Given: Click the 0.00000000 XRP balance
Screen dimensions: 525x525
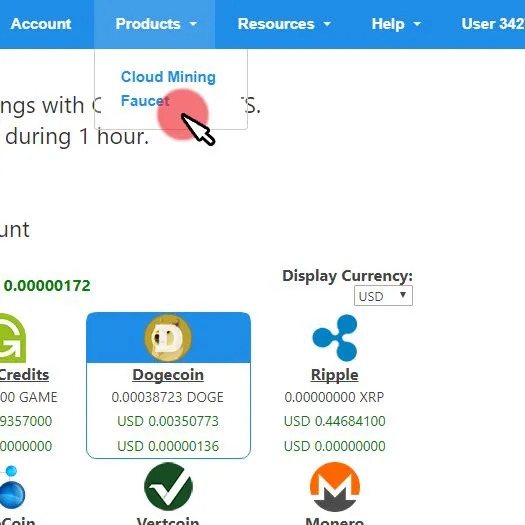Looking at the screenshot, I should tap(334, 397).
